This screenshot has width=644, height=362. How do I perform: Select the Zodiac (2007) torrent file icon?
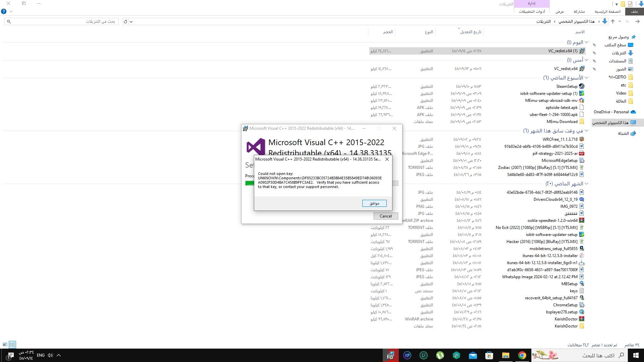(582, 168)
